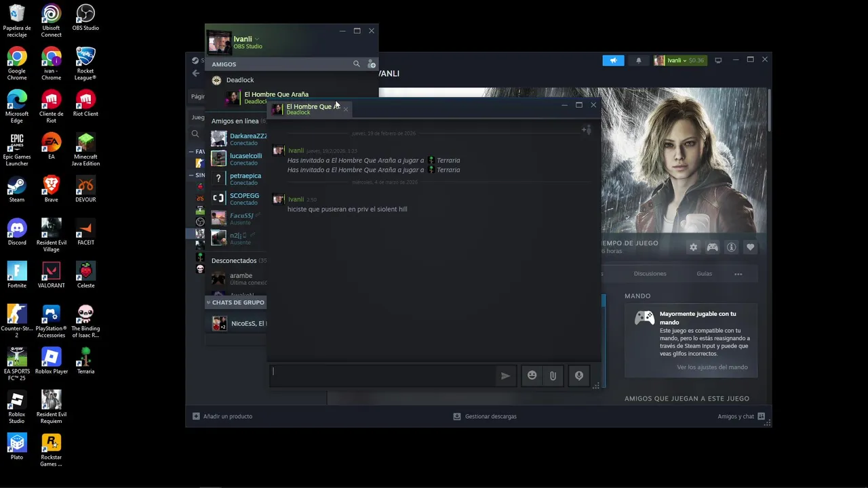This screenshot has width=868, height=488.
Task: Open Terraria desktop shortcut
Action: coord(85,361)
